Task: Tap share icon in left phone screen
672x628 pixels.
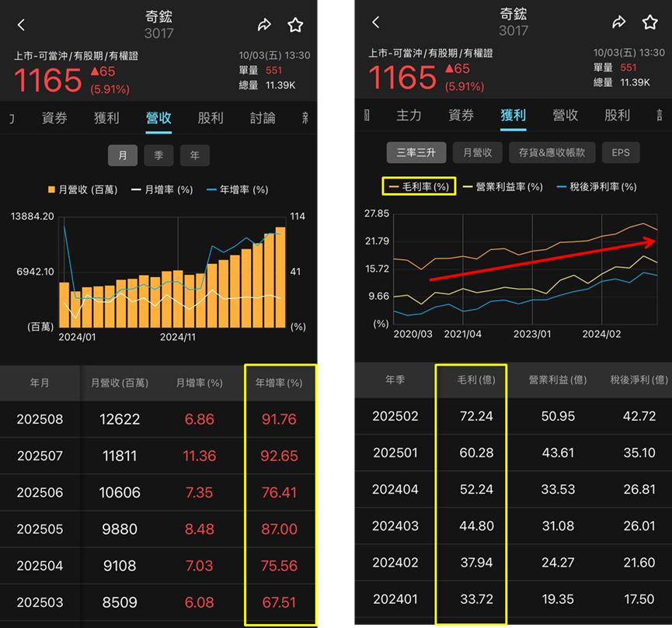Action: 264,25
